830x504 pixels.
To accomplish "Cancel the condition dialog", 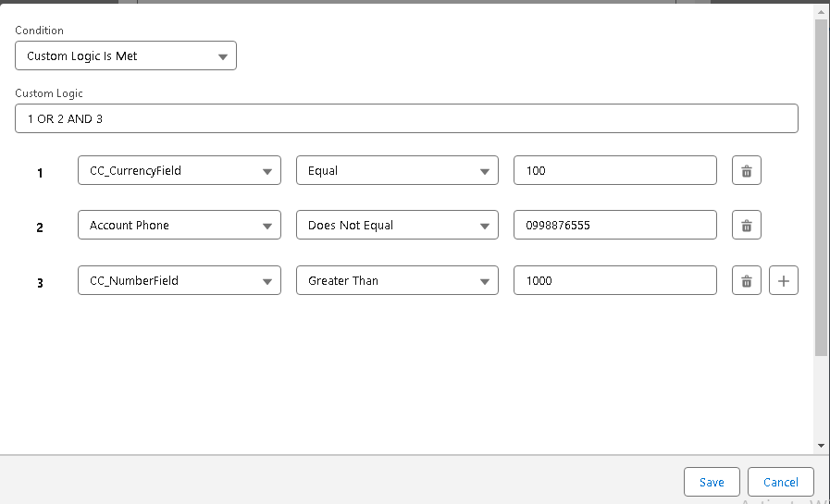I will 780,482.
